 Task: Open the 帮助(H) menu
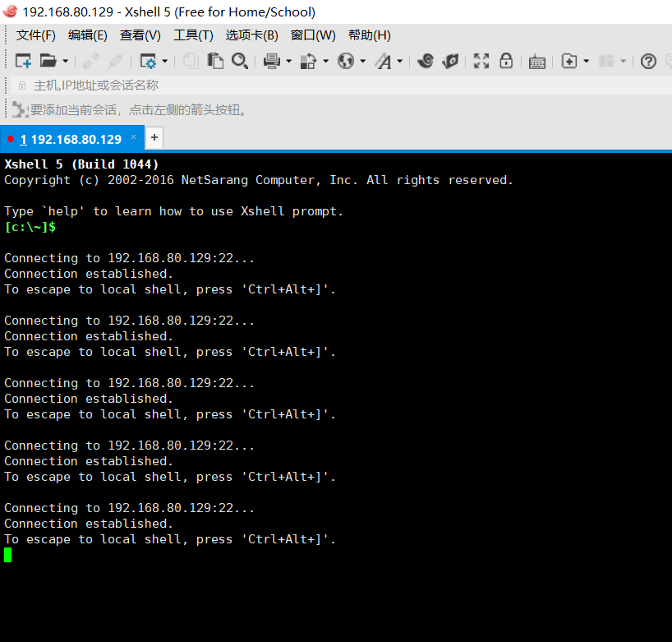370,35
